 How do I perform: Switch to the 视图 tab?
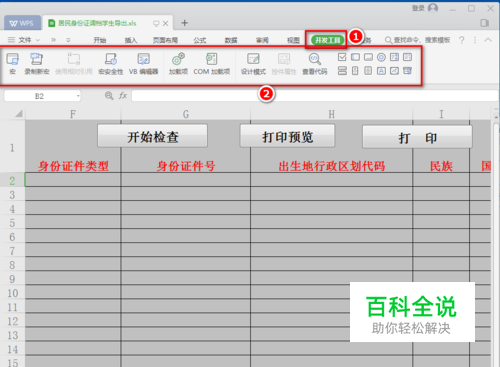tap(293, 40)
